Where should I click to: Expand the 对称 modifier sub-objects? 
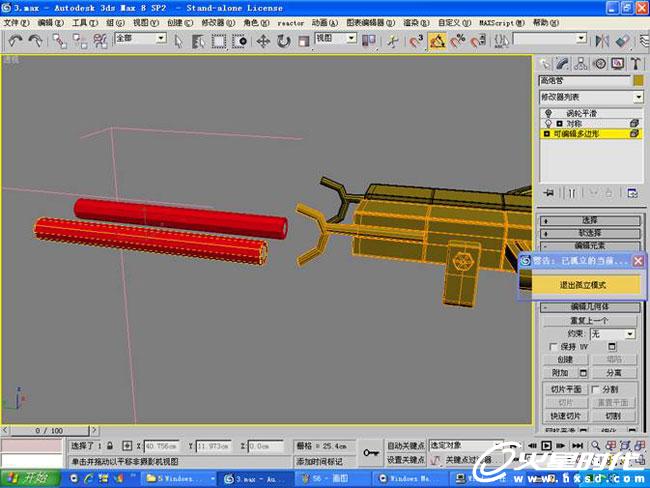click(x=559, y=124)
